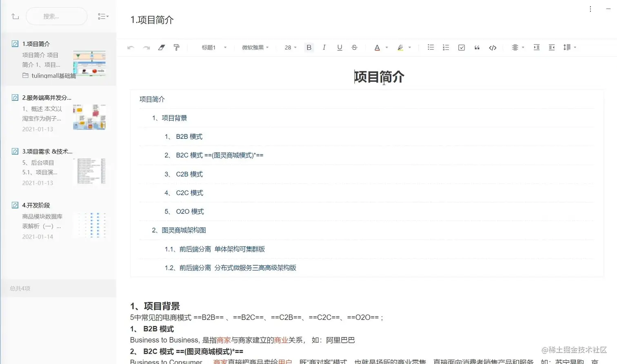Click the note icon beside 3.项目需求

coord(15,151)
